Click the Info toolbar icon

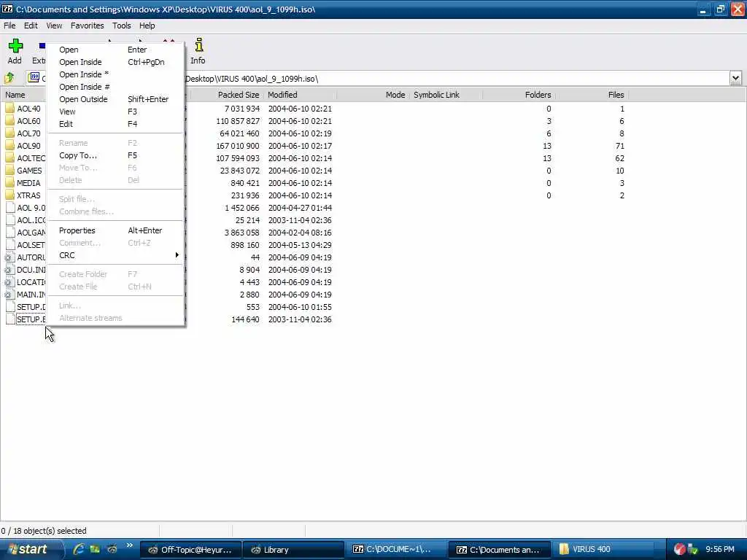coord(198,45)
